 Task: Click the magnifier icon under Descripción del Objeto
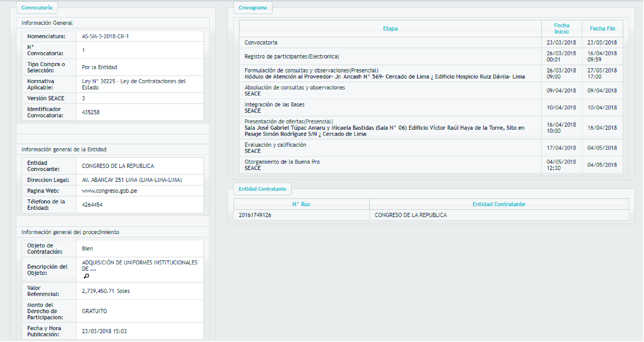point(86,276)
